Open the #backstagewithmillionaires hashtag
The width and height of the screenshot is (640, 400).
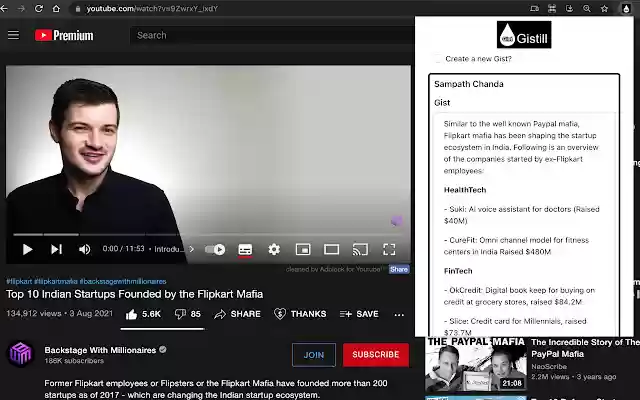(x=123, y=281)
